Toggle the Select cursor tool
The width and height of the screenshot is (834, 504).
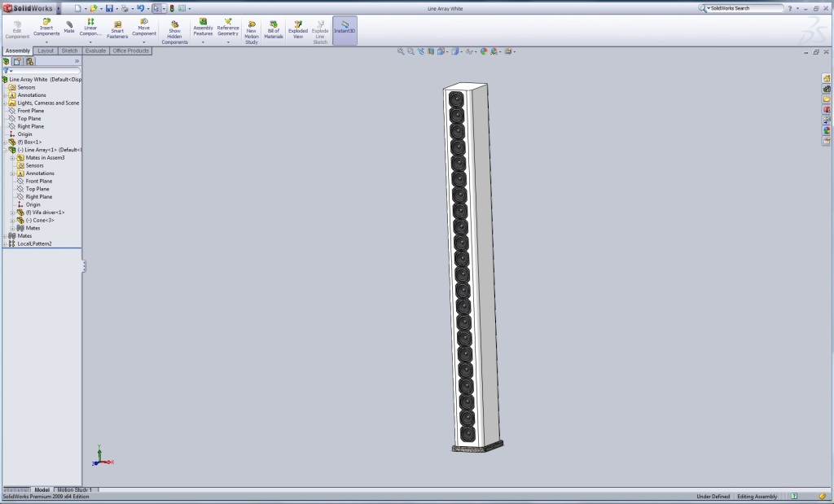coord(156,8)
